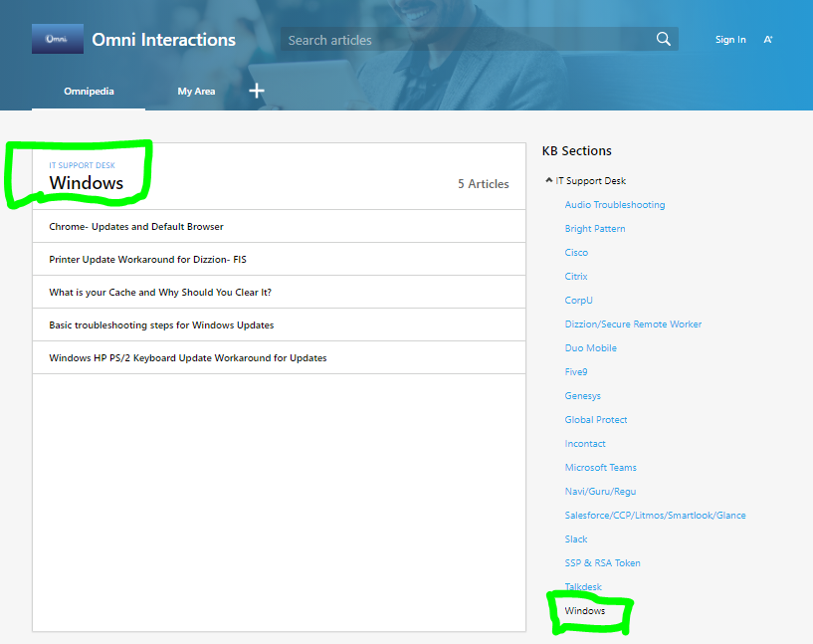Viewport: 813px width, 644px height.
Task: Go to the CorpU section
Action: [578, 300]
